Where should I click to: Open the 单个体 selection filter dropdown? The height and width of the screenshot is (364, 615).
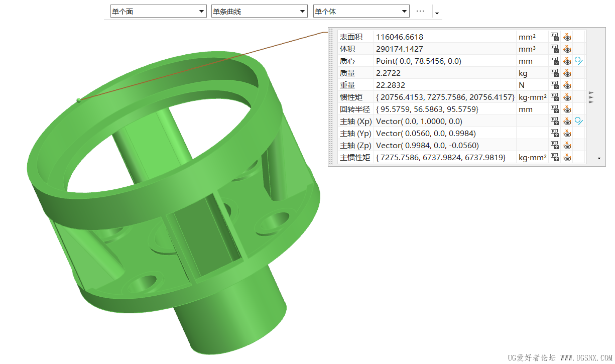pyautogui.click(x=403, y=11)
